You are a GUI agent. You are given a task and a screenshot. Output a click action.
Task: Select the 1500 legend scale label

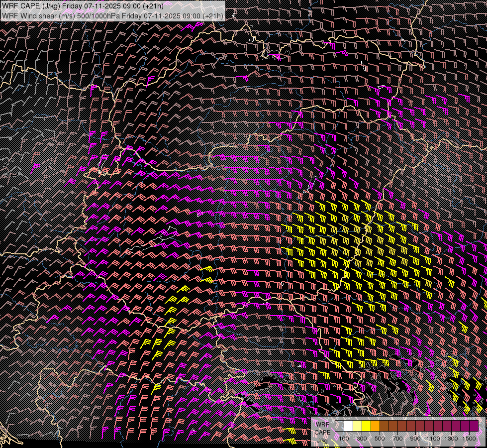click(x=469, y=438)
